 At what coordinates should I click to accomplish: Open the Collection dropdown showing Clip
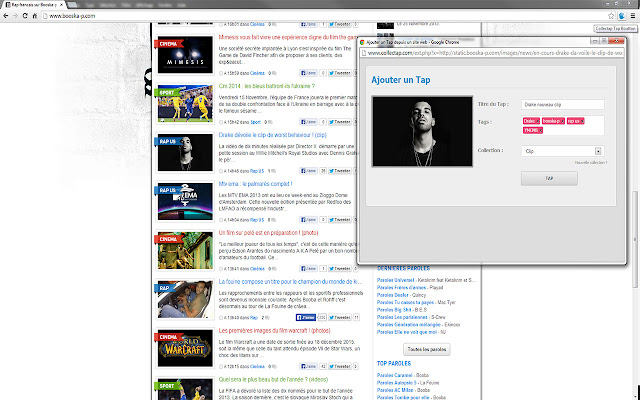[562, 151]
